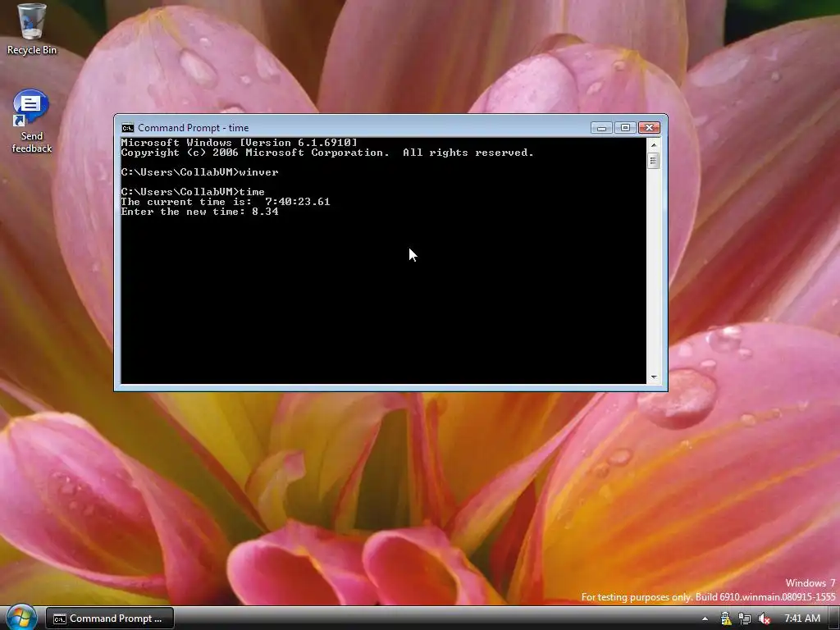840x630 pixels.
Task: Click the Command Prompt taskbar button
Action: tap(110, 619)
